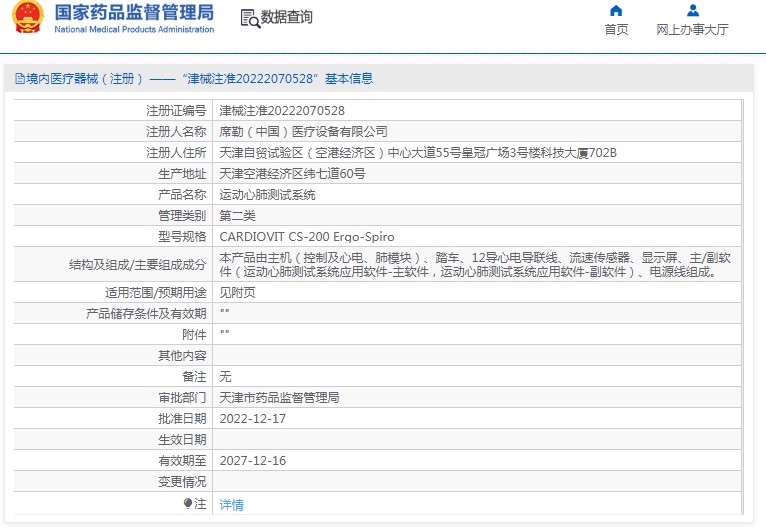Click the 网上办事大厅 user icon
This screenshot has height=528, width=766.
(x=693, y=10)
